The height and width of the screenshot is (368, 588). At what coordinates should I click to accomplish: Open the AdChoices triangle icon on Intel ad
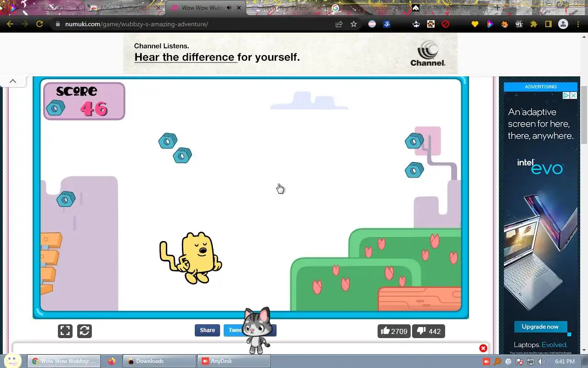566,96
